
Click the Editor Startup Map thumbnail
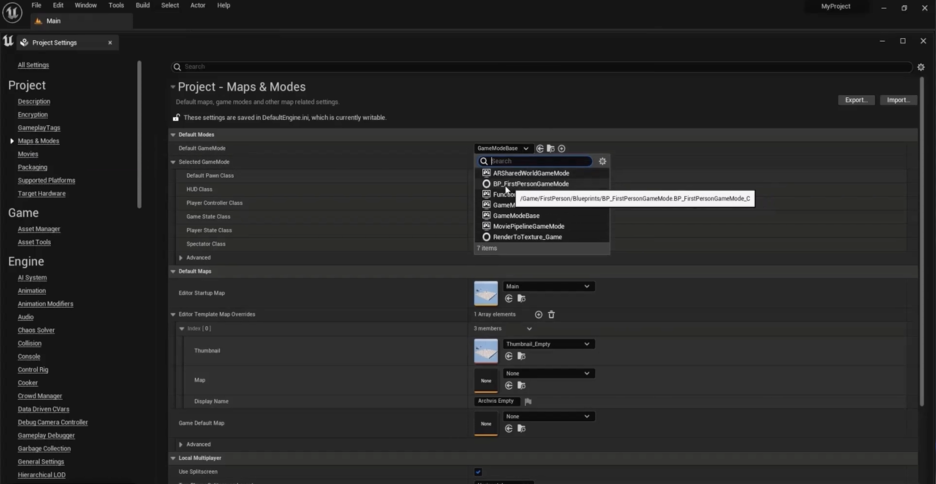pos(486,293)
